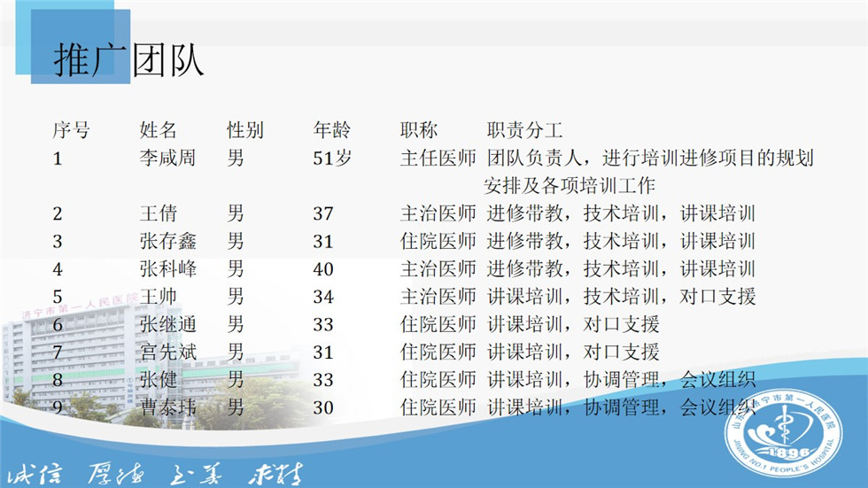
Task: Click 主任医师 title text
Action: (x=438, y=159)
